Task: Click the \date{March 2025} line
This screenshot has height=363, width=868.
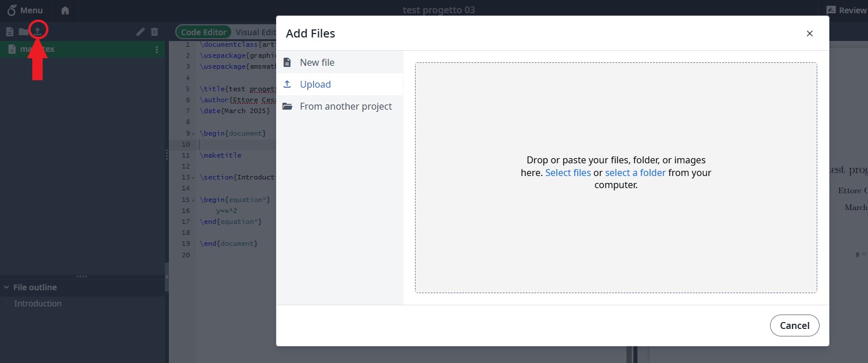Action: pos(235,111)
